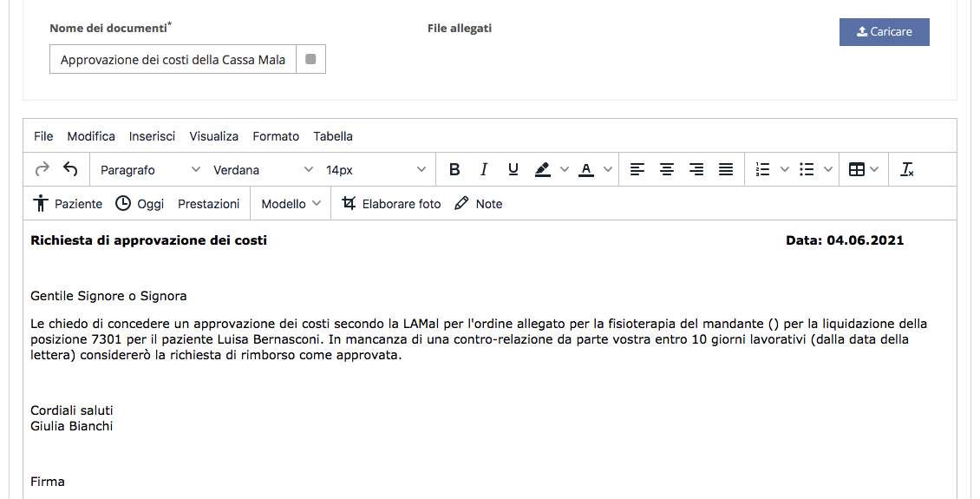Justify the paragraph text
The height and width of the screenshot is (499, 980).
click(x=726, y=169)
